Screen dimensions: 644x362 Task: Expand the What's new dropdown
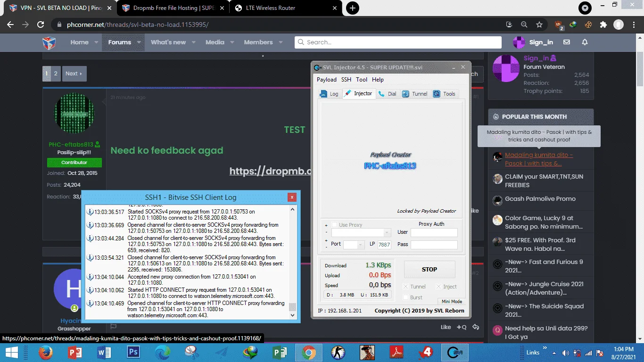[193, 42]
